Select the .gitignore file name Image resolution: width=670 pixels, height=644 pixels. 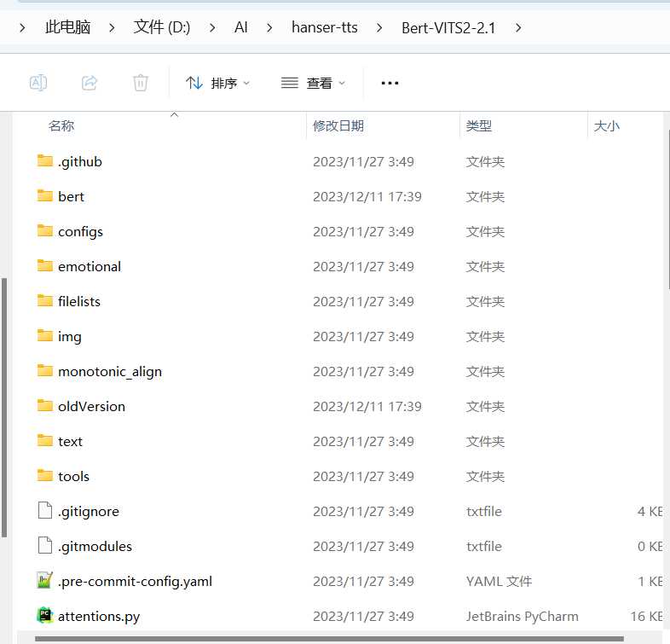pyautogui.click(x=89, y=512)
